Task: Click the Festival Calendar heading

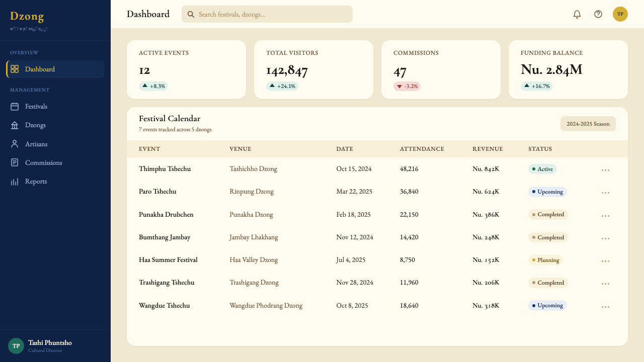Action: (170, 119)
